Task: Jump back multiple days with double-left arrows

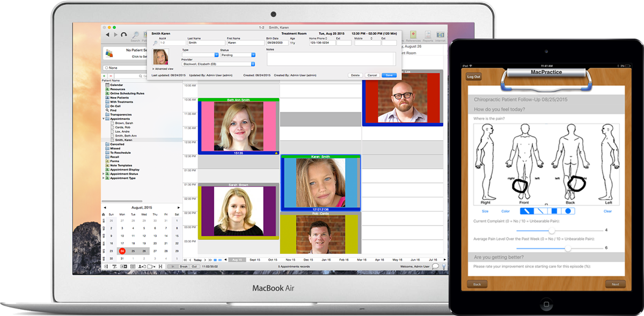Action: [x=186, y=260]
